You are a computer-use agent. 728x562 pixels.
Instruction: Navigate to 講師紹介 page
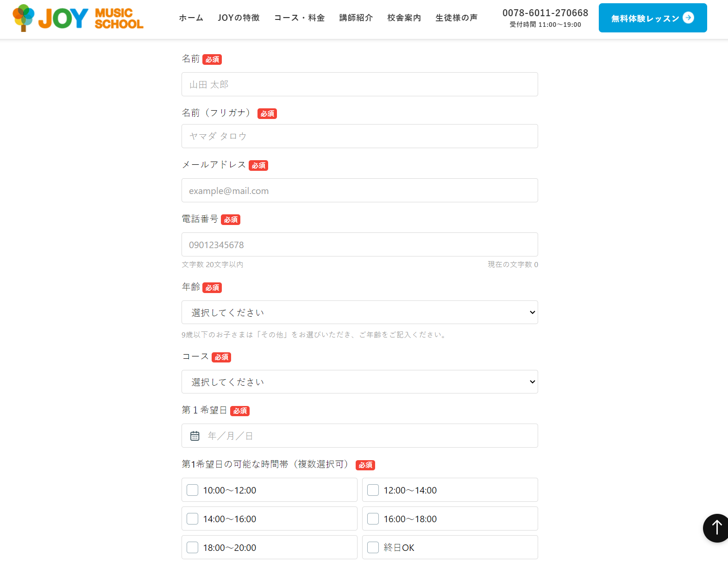356,18
